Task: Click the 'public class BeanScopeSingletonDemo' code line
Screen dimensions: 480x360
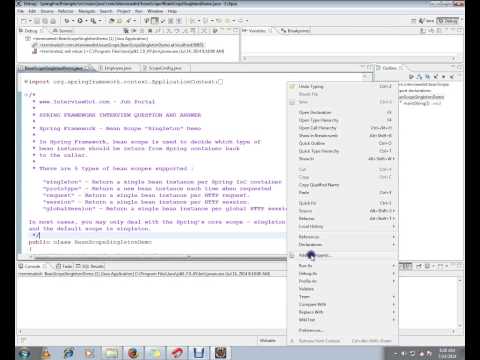Action: tap(90, 242)
